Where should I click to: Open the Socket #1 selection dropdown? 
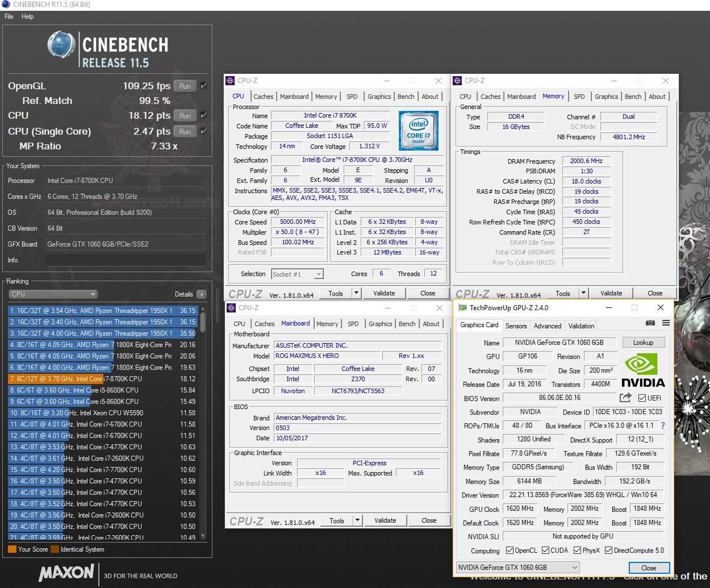[x=297, y=274]
